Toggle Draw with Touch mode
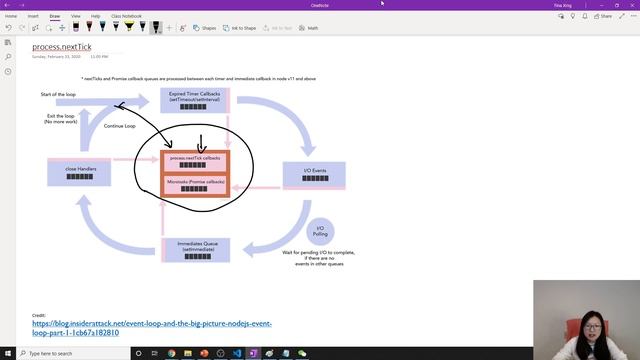Image resolution: width=640 pixels, height=360 pixels. [182, 28]
